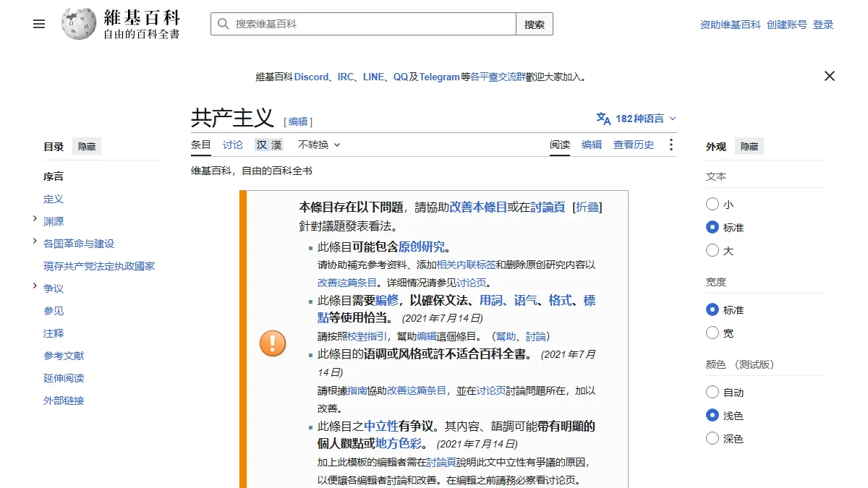Select the 大 text size option
Viewport: 868px width, 488px height.
coord(712,251)
